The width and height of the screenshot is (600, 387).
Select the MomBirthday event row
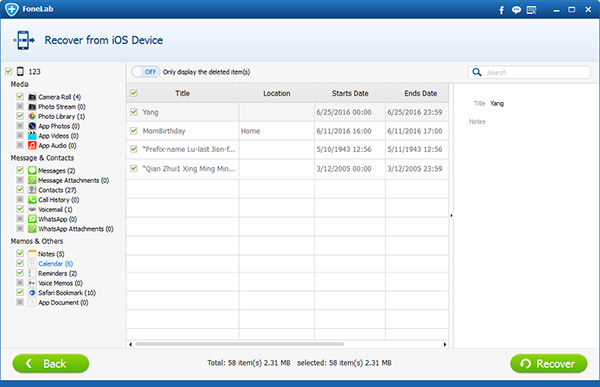287,131
